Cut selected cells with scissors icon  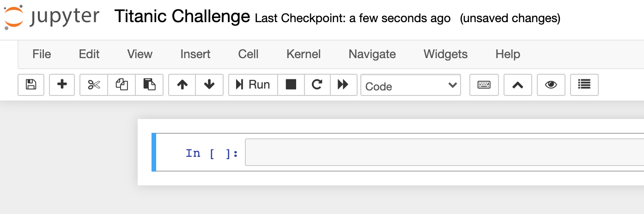94,85
